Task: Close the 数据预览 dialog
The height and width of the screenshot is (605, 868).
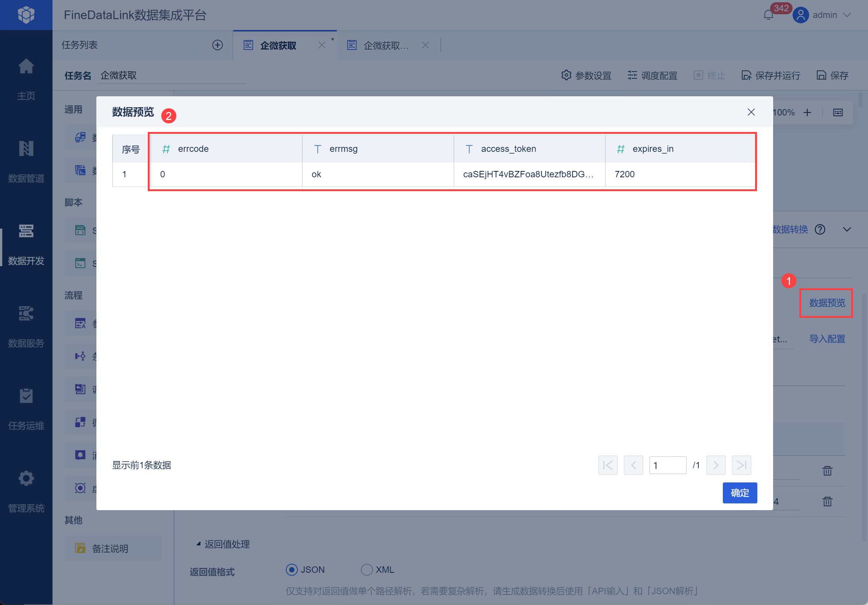Action: click(x=751, y=112)
